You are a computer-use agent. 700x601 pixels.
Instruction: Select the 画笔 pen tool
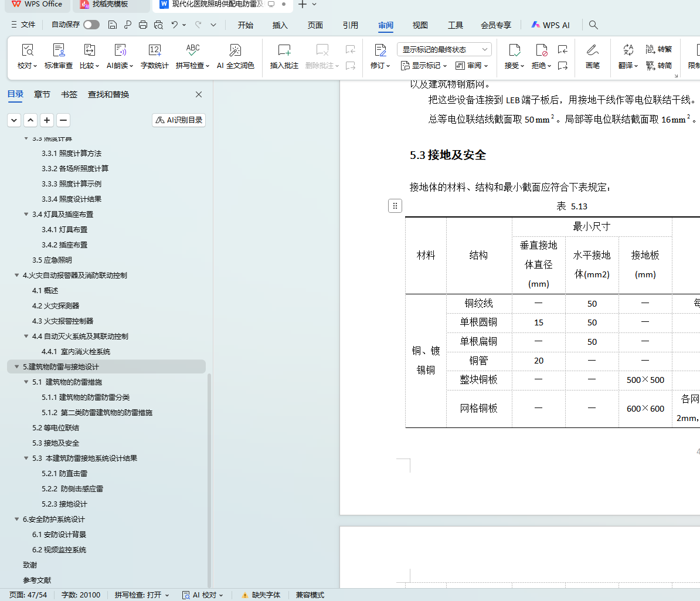592,57
